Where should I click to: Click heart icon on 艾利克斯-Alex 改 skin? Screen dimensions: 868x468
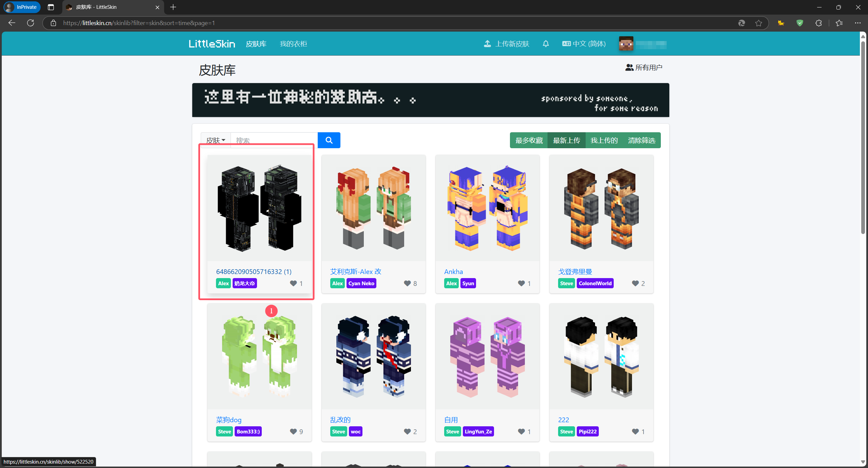coord(407,283)
